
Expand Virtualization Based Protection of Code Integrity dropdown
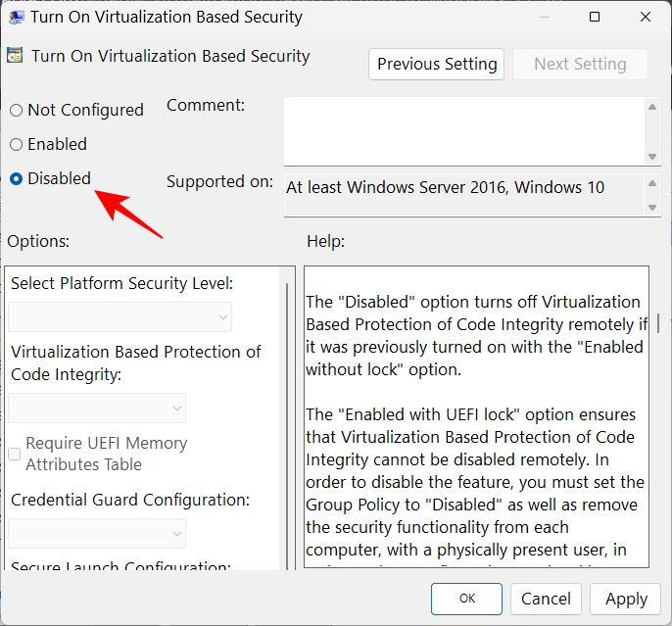coord(98,408)
